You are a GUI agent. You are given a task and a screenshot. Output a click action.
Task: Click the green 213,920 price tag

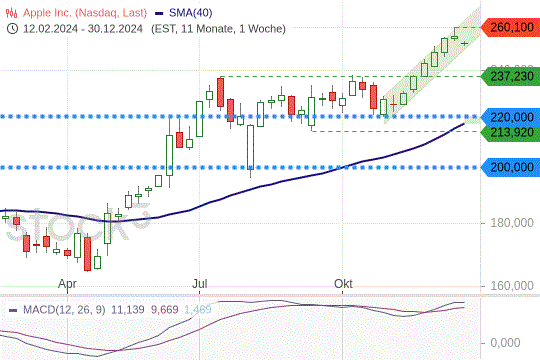click(510, 133)
